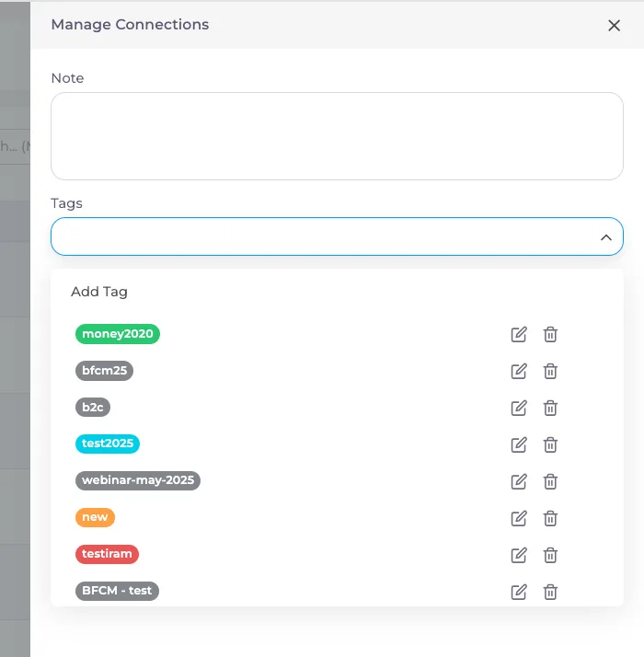Image resolution: width=644 pixels, height=657 pixels.
Task: Edit the test2025 tag
Action: tap(519, 444)
